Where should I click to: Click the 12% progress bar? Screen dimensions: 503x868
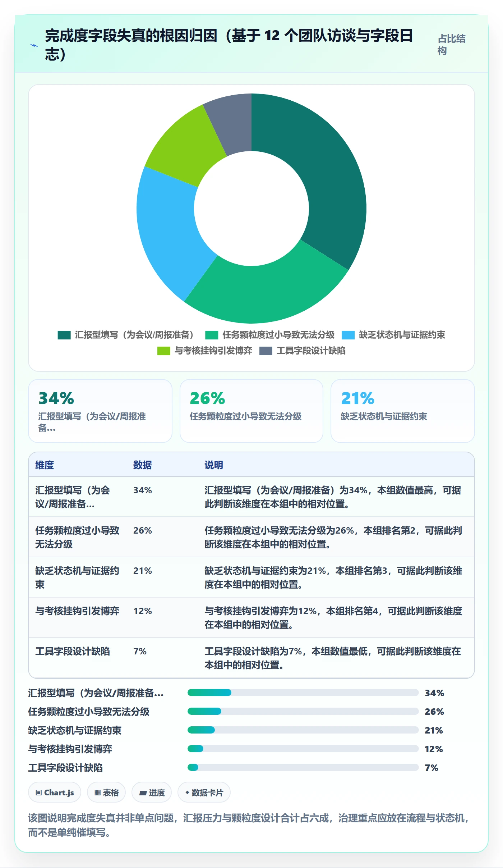pos(303,749)
